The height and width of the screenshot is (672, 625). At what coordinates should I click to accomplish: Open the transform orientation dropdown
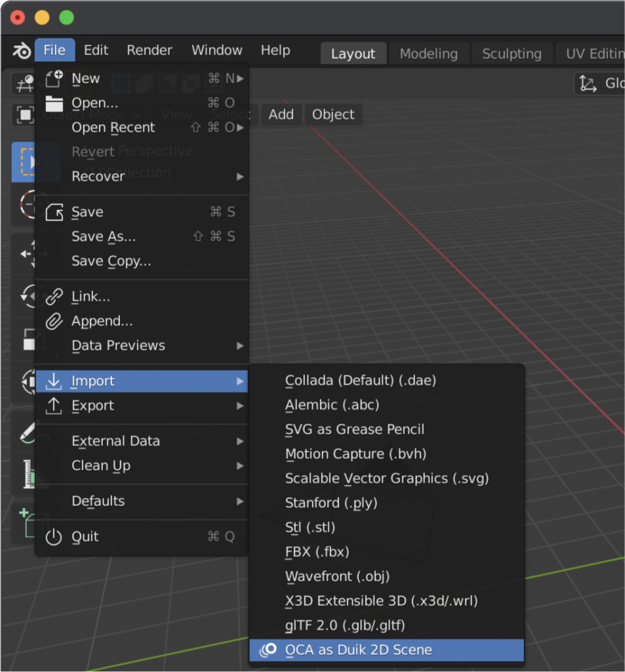[x=599, y=83]
